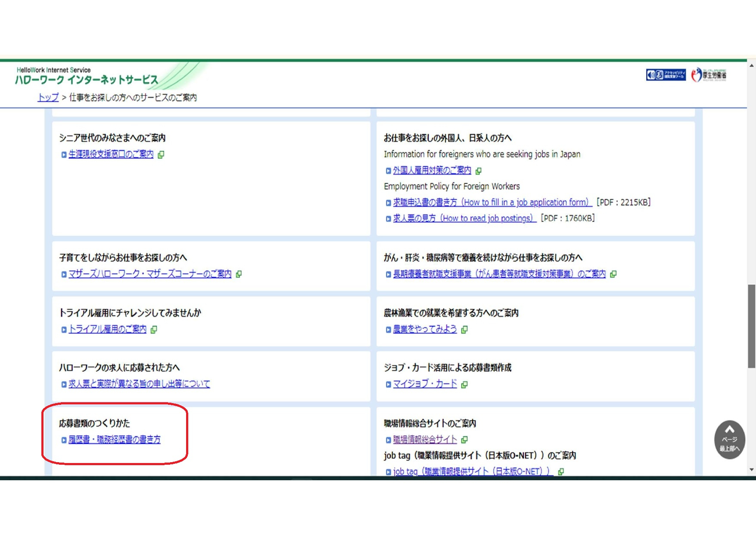Click the external-link icon beside トライアル雇用のご案内
756x535 pixels.
(x=155, y=329)
